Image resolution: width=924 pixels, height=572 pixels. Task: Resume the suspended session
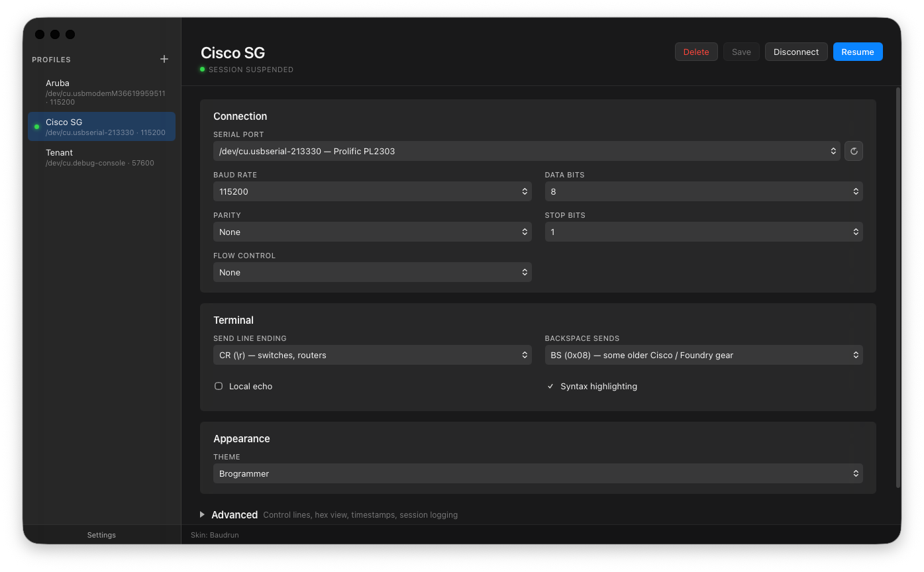click(858, 51)
